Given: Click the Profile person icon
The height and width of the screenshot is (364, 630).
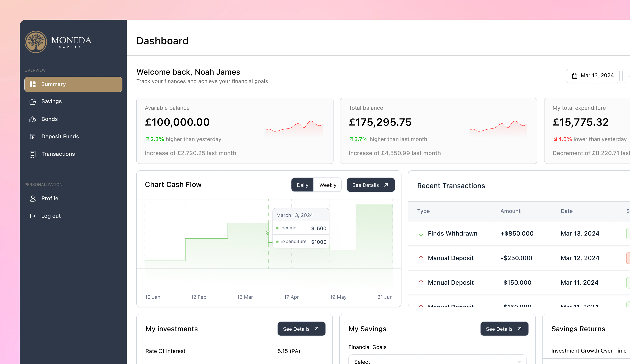Looking at the screenshot, I should [x=32, y=198].
